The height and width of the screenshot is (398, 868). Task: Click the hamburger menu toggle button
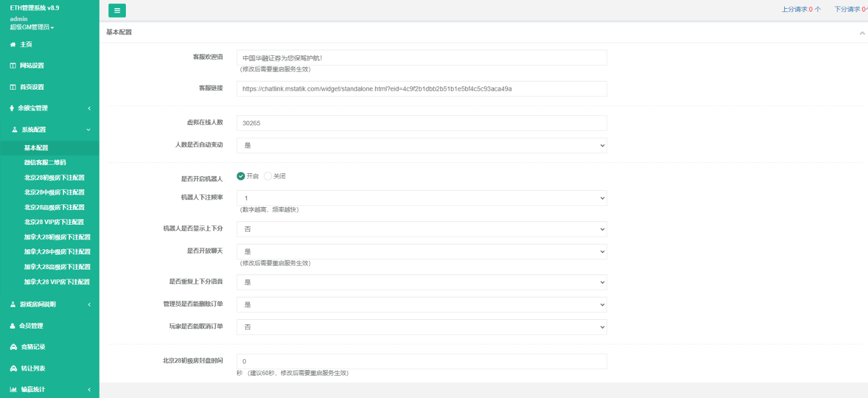tap(117, 10)
